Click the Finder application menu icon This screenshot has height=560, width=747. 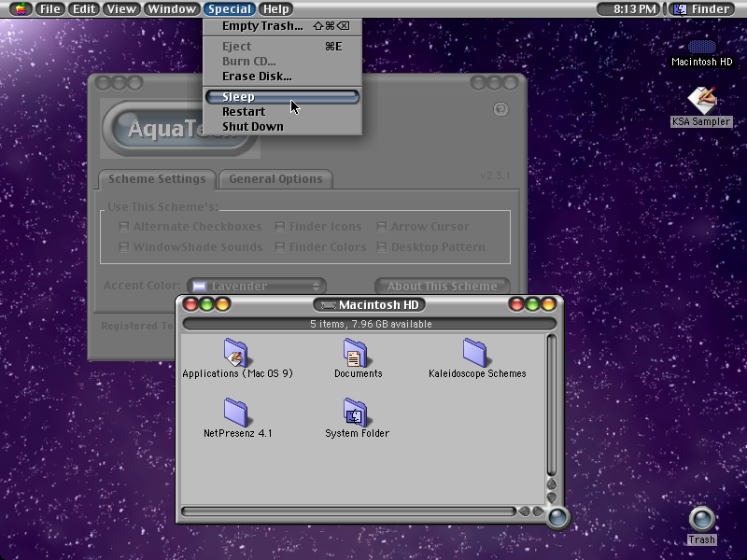[x=681, y=8]
